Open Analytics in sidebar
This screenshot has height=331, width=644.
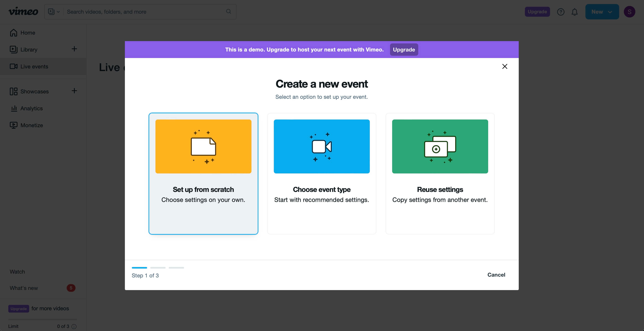pos(32,108)
